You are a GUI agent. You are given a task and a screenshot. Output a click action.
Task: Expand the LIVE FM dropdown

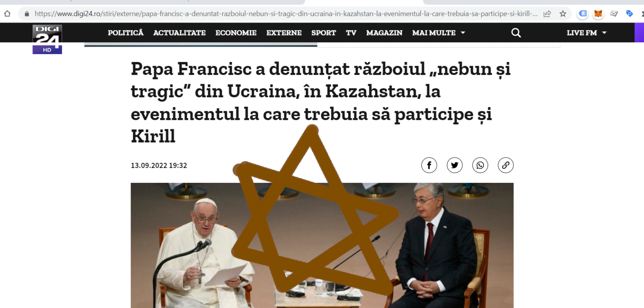click(x=586, y=33)
